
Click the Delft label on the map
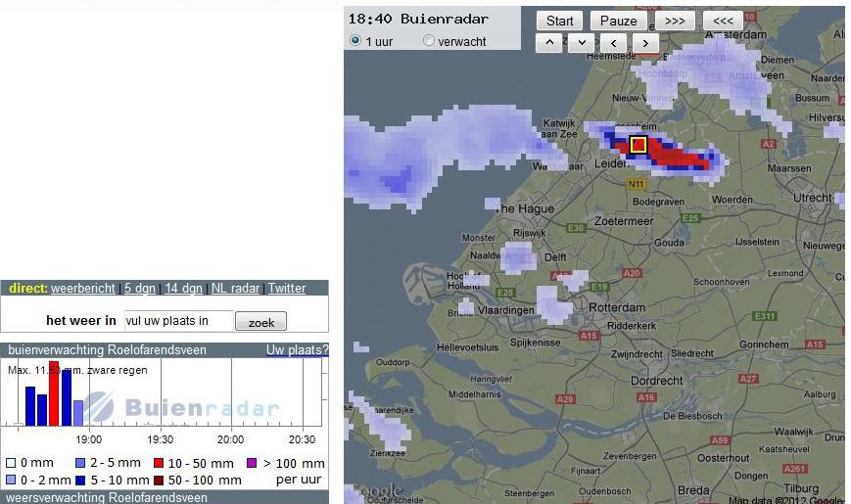(555, 257)
